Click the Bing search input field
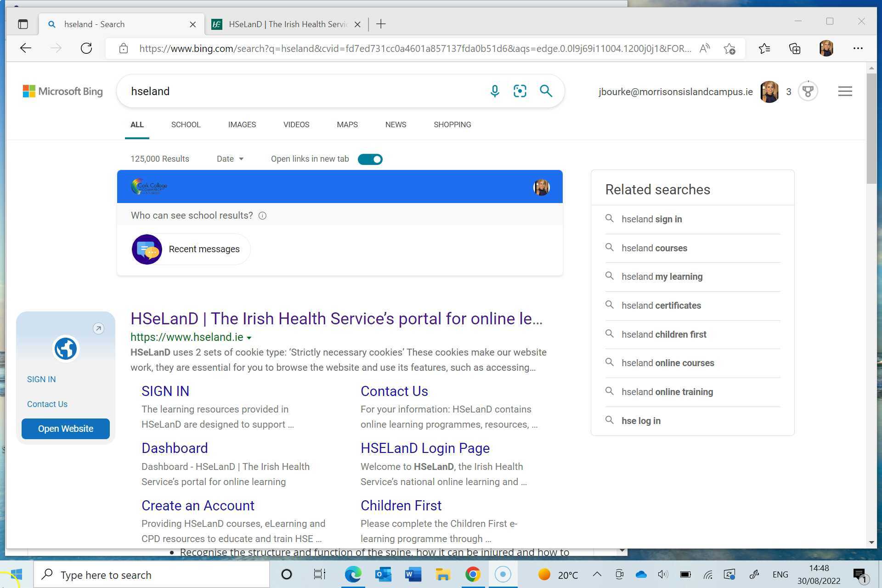This screenshot has height=588, width=882. pyautogui.click(x=303, y=91)
